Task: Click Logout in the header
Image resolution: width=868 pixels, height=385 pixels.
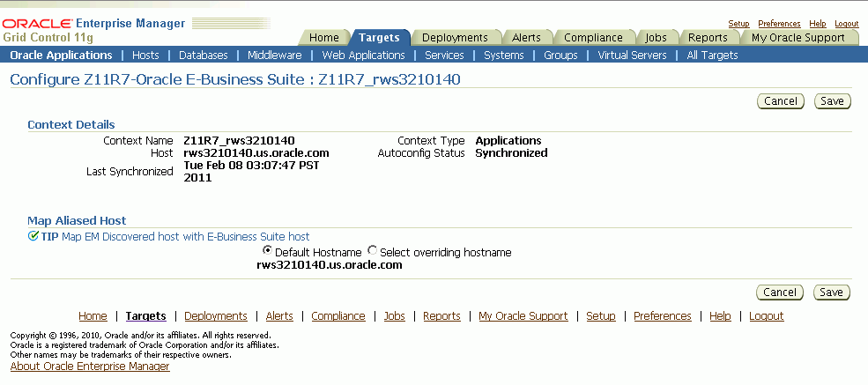Action: point(847,24)
